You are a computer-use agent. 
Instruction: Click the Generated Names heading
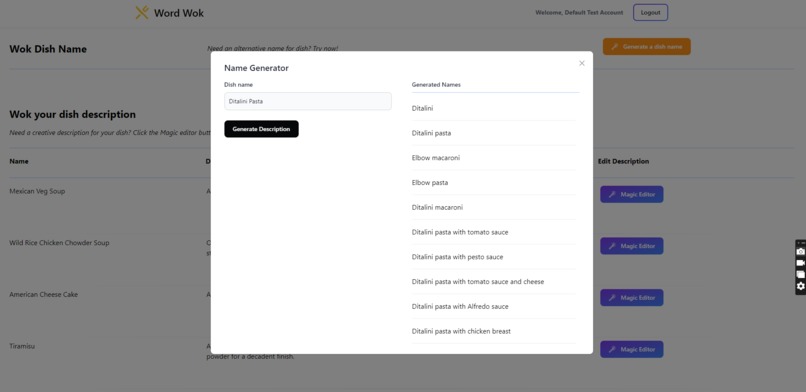(x=436, y=85)
